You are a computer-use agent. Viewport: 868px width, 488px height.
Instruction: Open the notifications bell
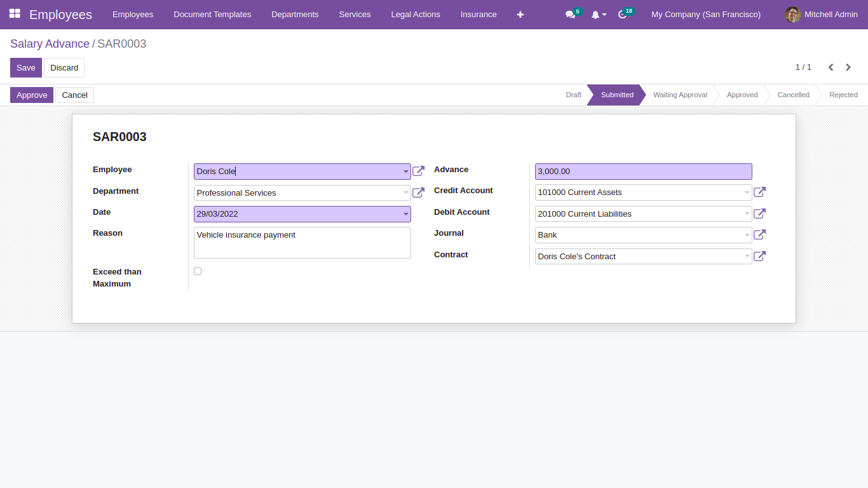(x=596, y=14)
